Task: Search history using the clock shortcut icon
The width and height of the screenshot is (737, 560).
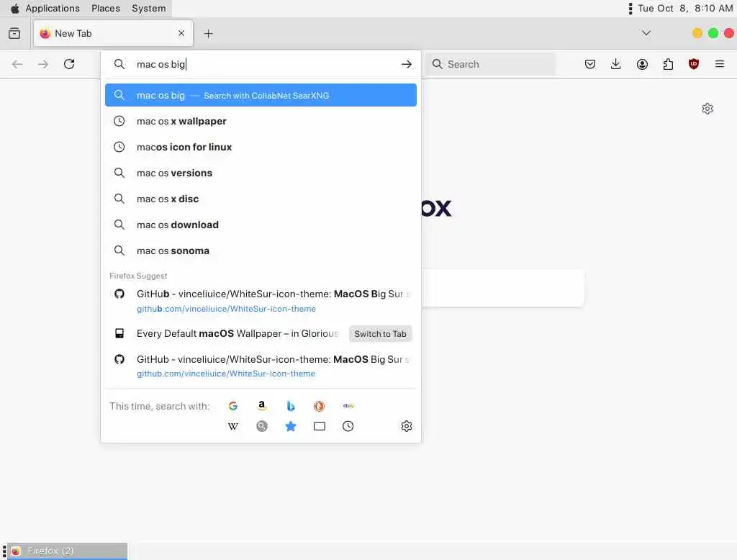Action: point(348,426)
